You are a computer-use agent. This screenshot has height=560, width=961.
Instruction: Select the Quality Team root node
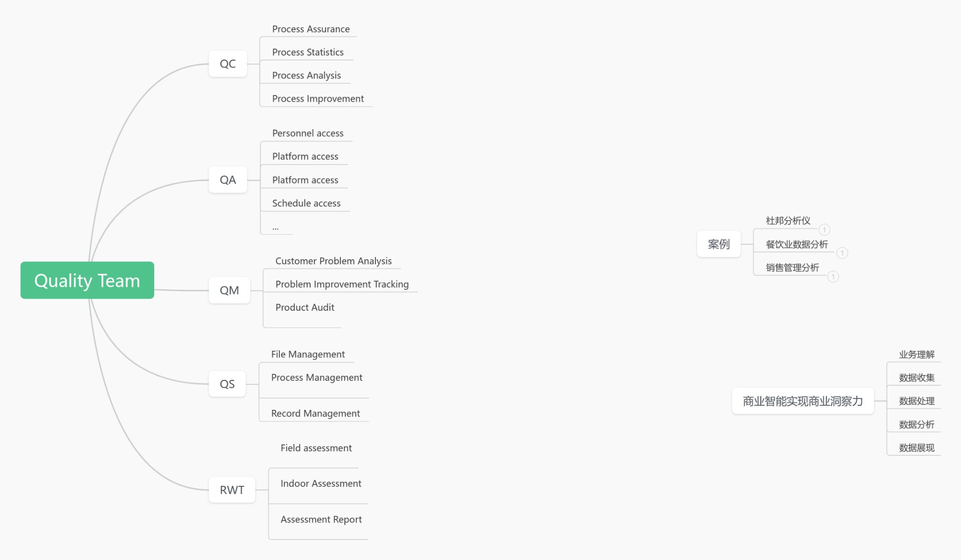tap(87, 280)
